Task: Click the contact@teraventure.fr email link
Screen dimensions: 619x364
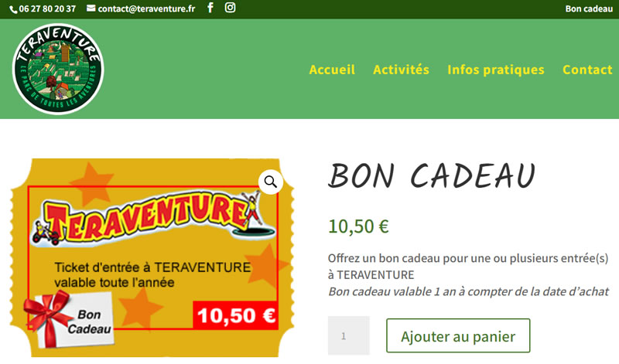Action: coord(146,9)
